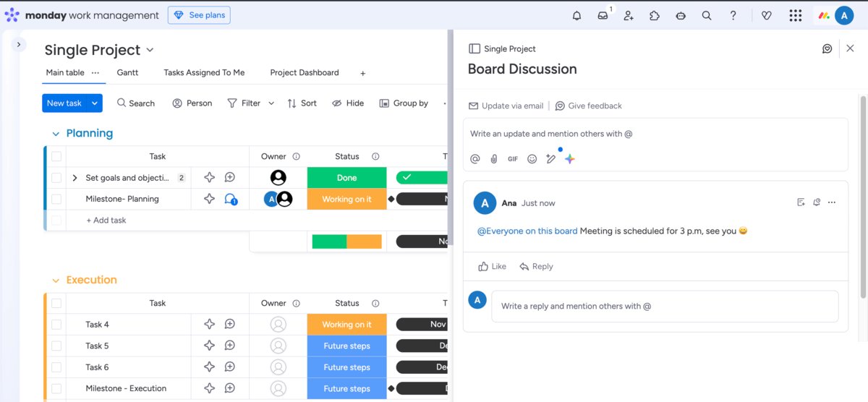Like Ana's update
868x402 pixels.
[493, 267]
